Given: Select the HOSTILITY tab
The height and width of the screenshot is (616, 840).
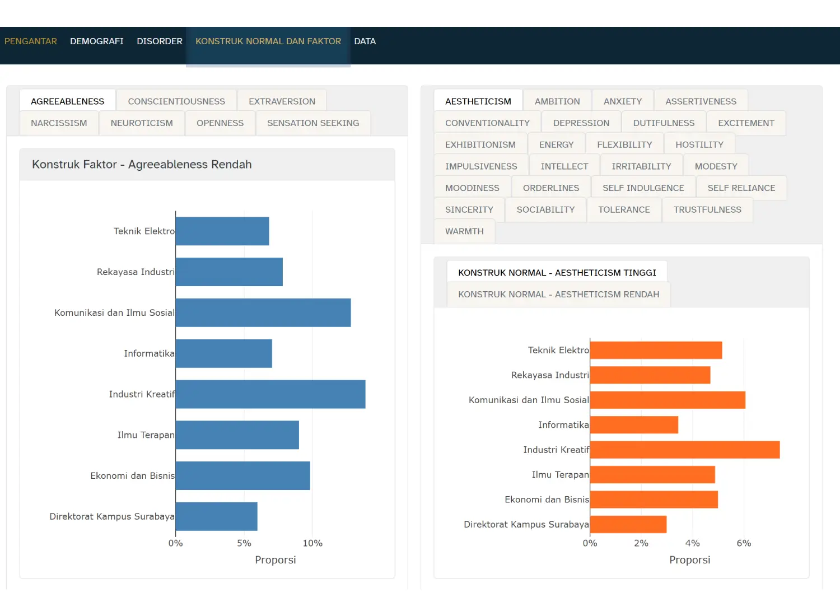Looking at the screenshot, I should (x=699, y=144).
